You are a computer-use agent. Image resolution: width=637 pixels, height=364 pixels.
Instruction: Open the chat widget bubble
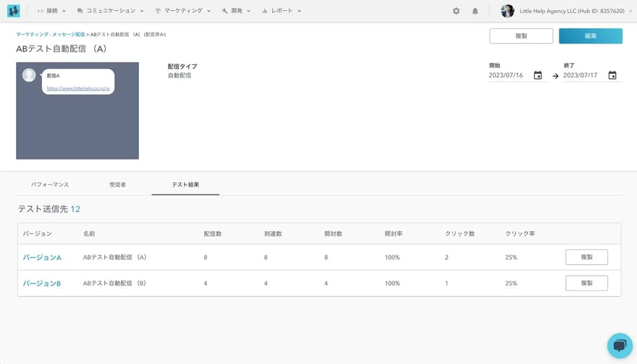620,346
